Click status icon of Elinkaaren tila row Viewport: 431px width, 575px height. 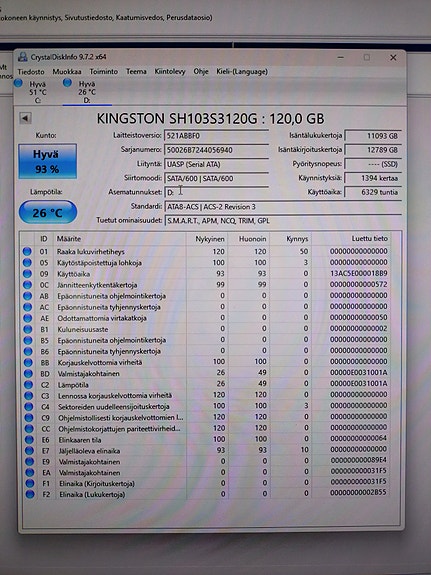[29, 440]
